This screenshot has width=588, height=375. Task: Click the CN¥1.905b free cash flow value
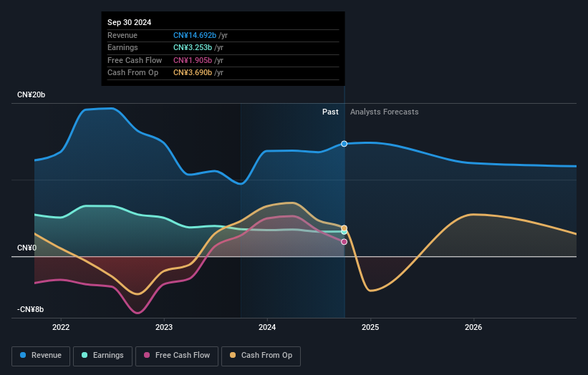[193, 60]
